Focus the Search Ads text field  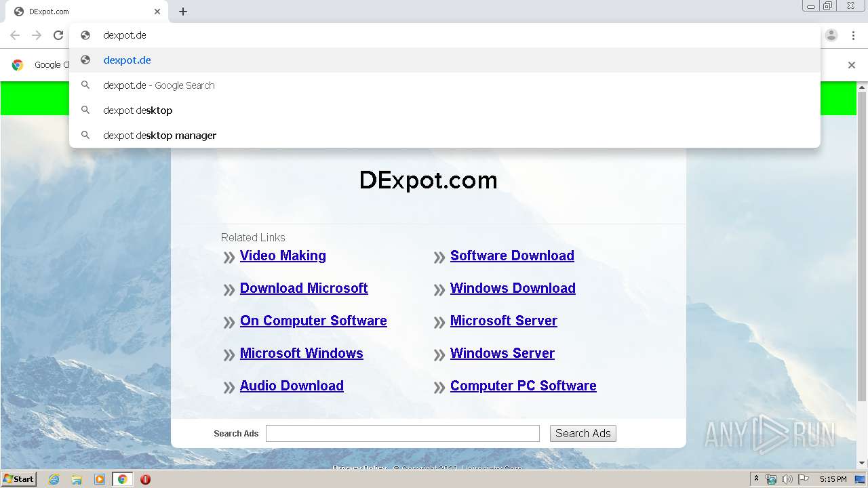(x=403, y=433)
